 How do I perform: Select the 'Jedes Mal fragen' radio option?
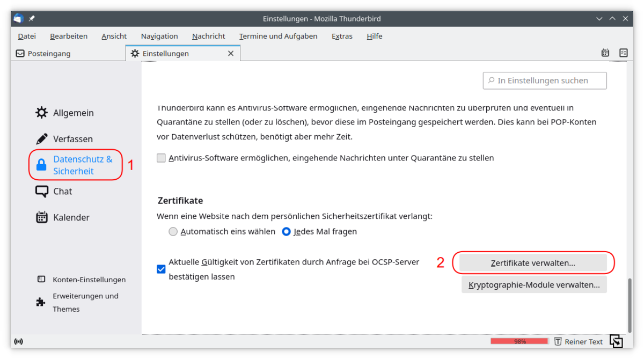point(287,232)
